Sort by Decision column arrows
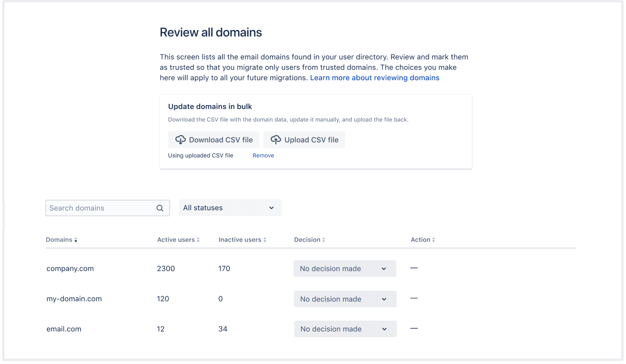The image size is (626, 364). [x=324, y=240]
